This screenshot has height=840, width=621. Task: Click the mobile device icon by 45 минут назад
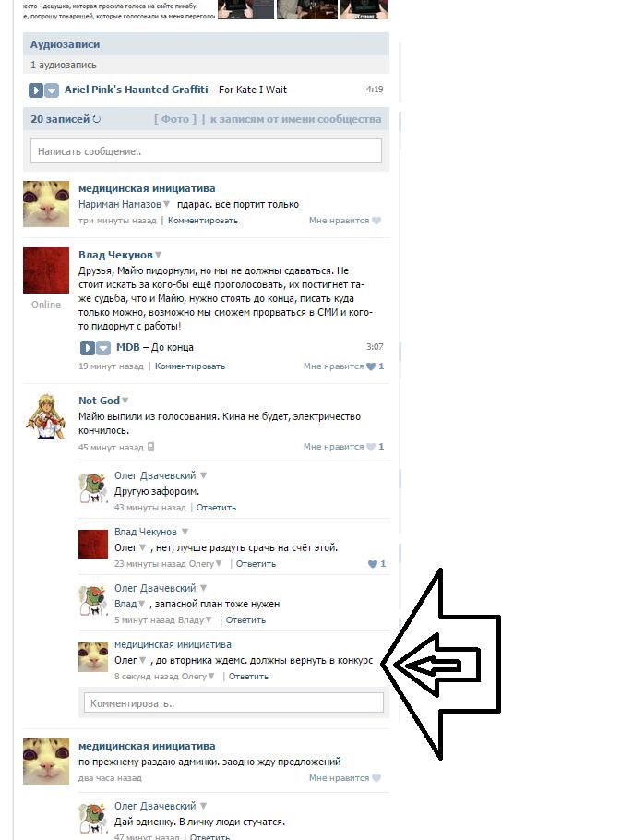(x=151, y=447)
